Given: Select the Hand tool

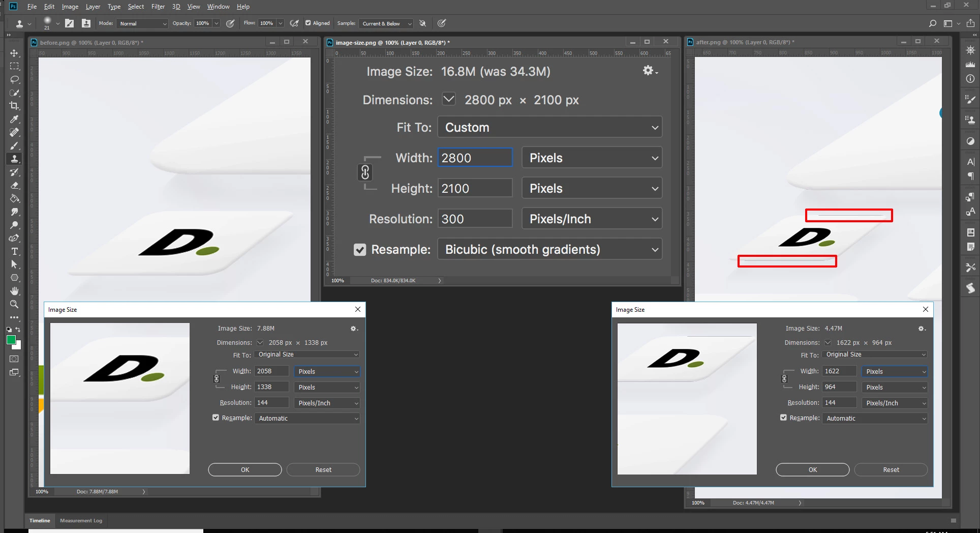Looking at the screenshot, I should 14,291.
